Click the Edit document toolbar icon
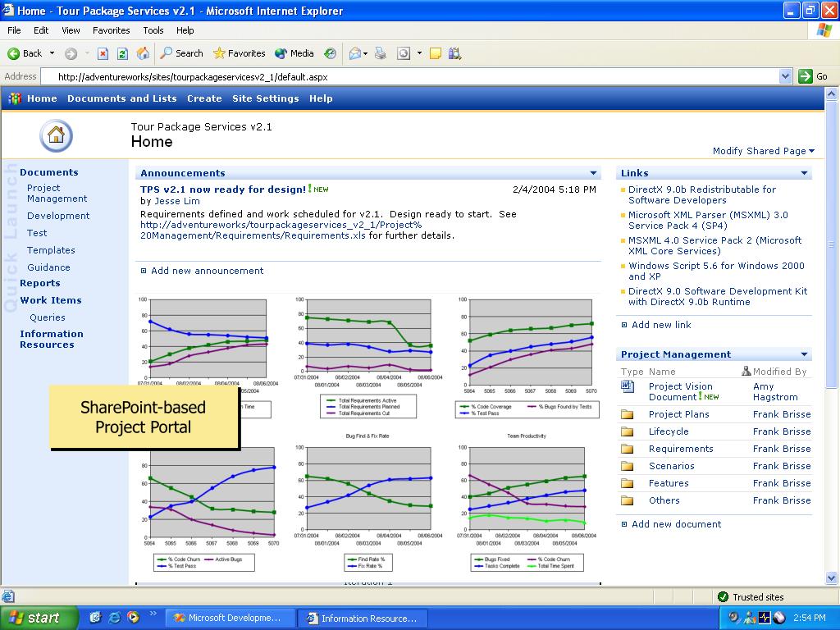840x630 pixels. [x=404, y=53]
